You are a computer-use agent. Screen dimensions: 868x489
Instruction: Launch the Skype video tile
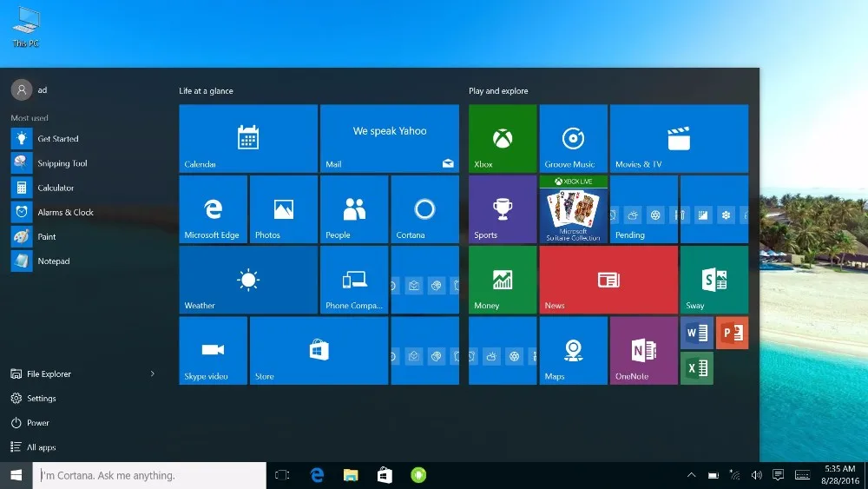214,351
